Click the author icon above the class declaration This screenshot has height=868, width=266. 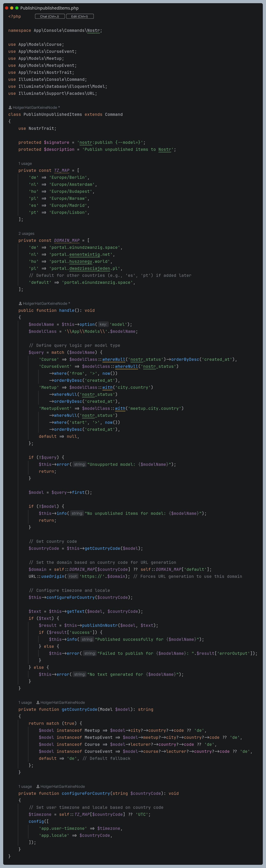point(10,108)
